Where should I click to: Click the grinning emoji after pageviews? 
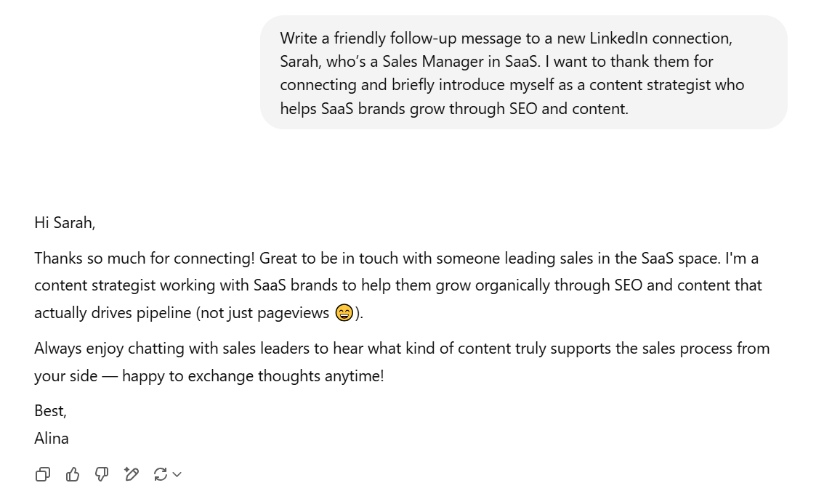[x=344, y=312]
